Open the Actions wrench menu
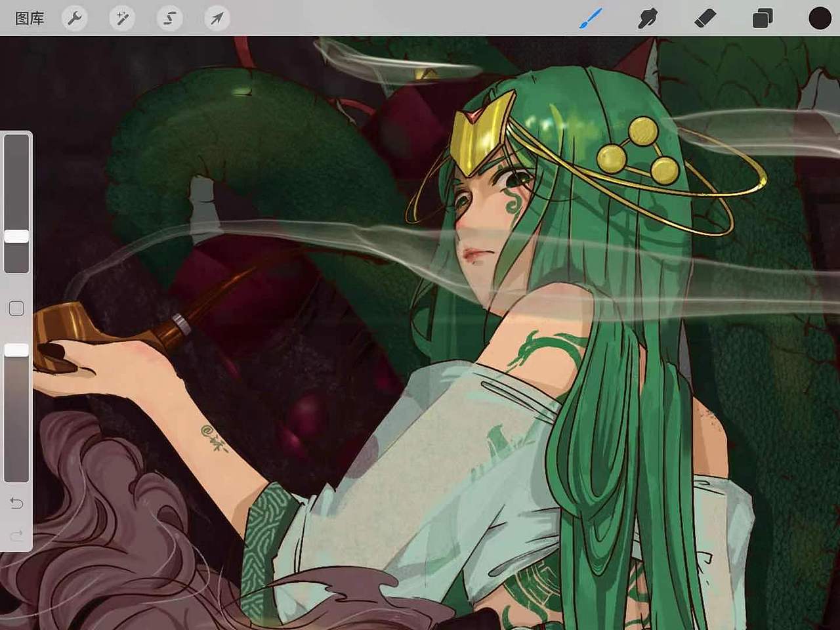This screenshot has width=840, height=630. click(75, 18)
